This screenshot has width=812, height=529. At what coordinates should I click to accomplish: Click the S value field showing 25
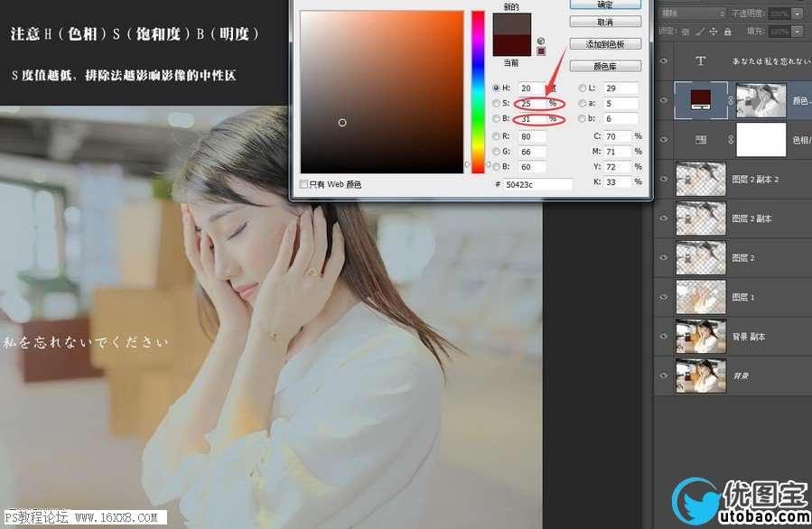(532, 104)
